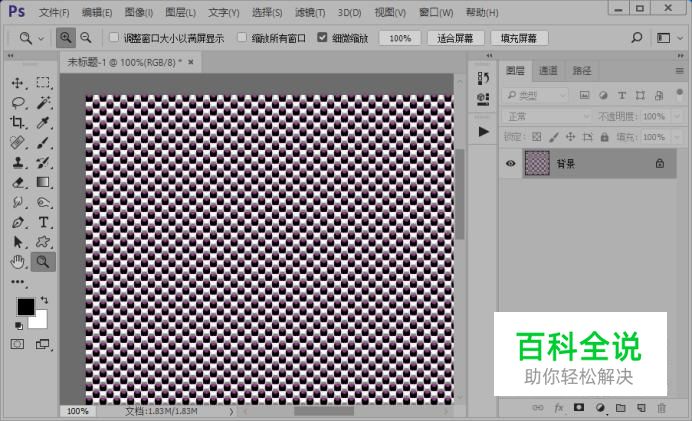Choose Zoom Out mode in options bar
The height and width of the screenshot is (421, 692).
(86, 38)
